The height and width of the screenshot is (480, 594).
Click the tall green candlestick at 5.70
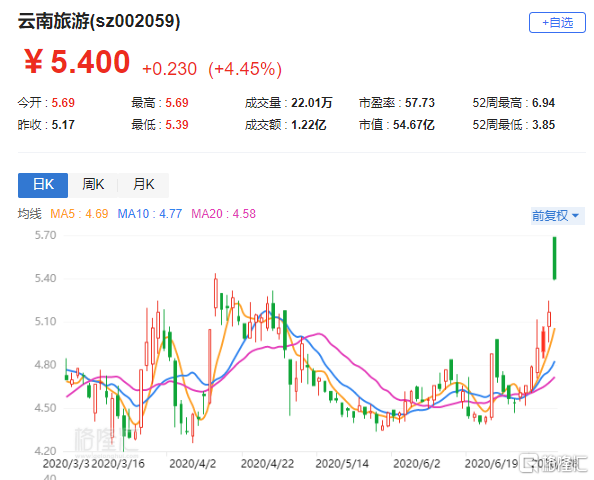point(555,258)
